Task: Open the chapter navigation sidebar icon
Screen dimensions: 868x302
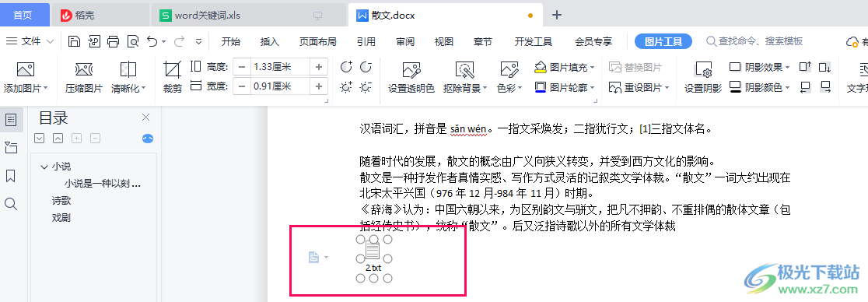Action: (11, 147)
